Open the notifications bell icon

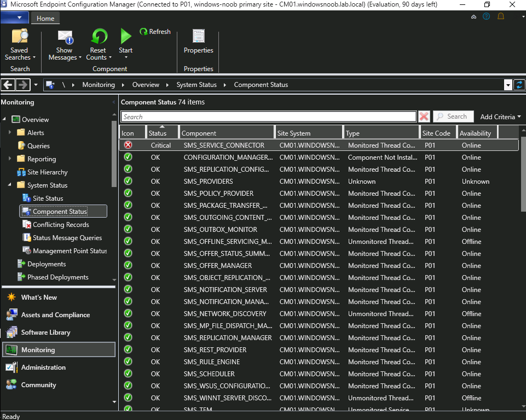pos(501,16)
